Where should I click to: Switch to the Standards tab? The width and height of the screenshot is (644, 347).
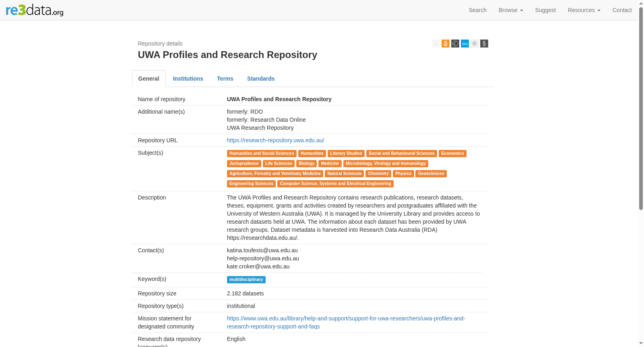point(261,79)
